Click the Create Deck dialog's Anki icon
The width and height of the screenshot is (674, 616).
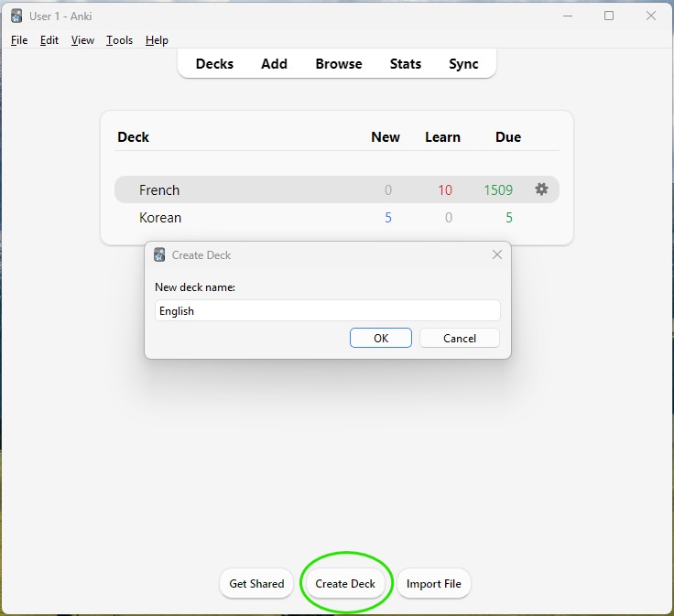click(159, 254)
